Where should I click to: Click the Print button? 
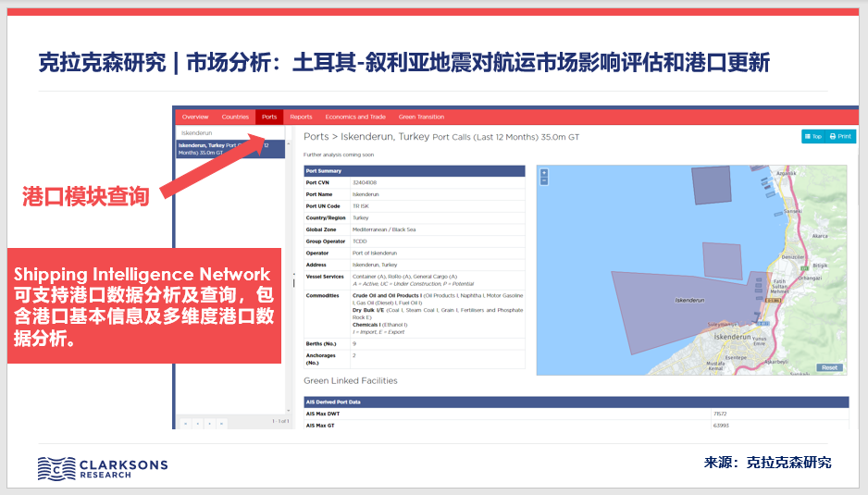tap(840, 136)
